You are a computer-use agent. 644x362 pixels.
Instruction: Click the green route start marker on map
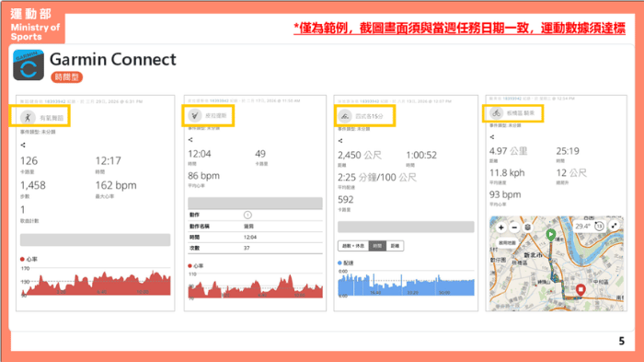551,235
